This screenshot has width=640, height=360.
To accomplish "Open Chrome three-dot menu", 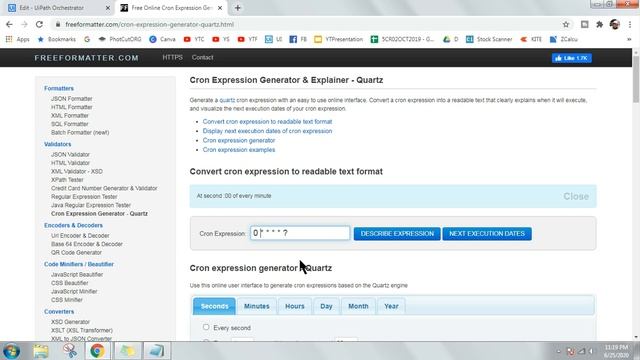I will click(630, 24).
